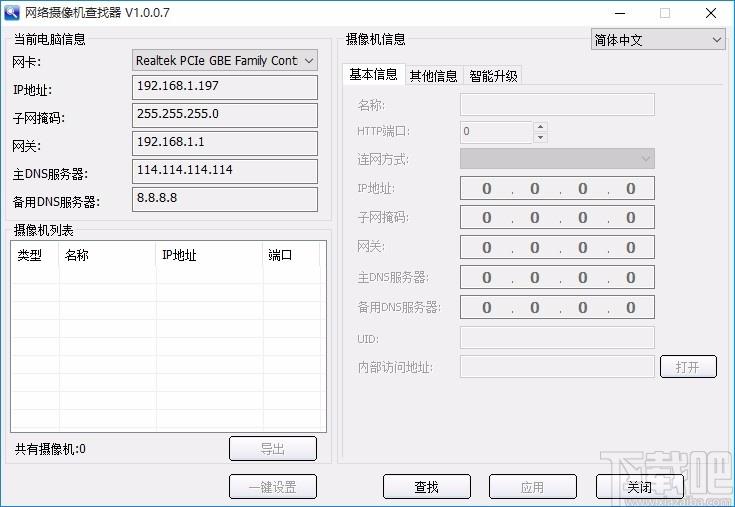Click the UID input field
The image size is (735, 507).
pyautogui.click(x=557, y=338)
